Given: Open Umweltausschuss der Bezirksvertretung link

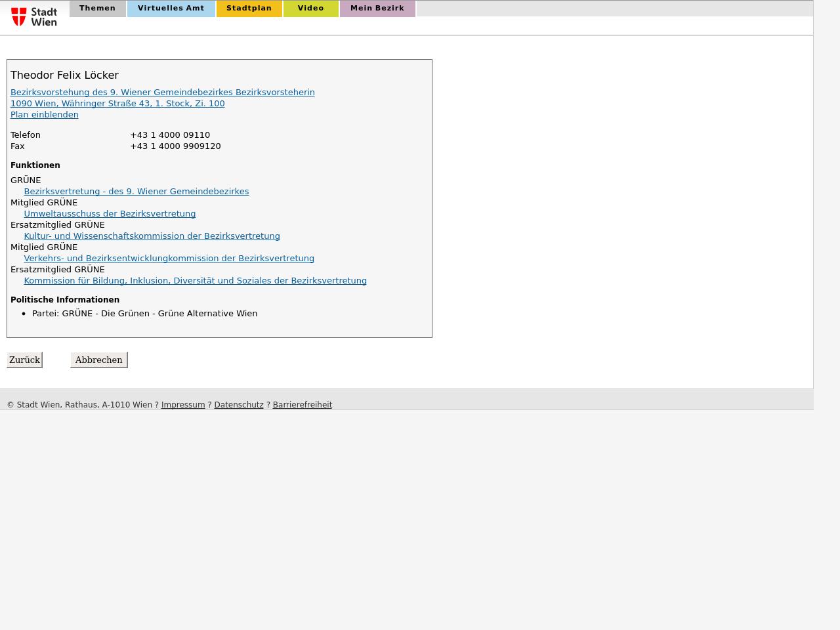Looking at the screenshot, I should point(110,214).
